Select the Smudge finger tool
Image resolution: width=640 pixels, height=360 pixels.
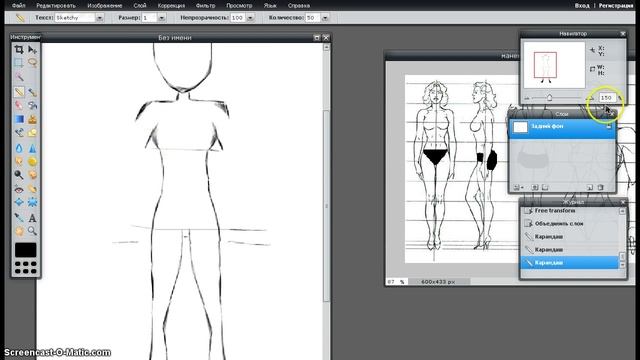(19, 161)
